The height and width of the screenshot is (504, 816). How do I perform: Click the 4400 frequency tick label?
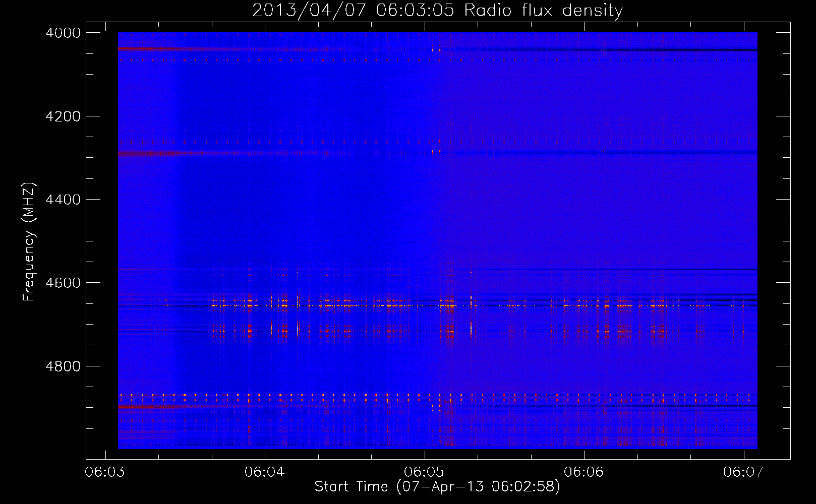(x=63, y=200)
